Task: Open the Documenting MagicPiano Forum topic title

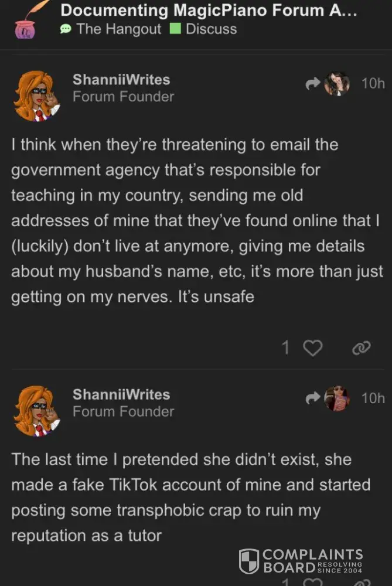Action: [209, 10]
